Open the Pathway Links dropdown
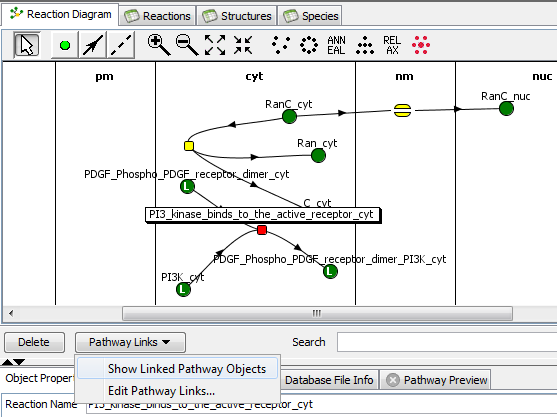 (130, 342)
